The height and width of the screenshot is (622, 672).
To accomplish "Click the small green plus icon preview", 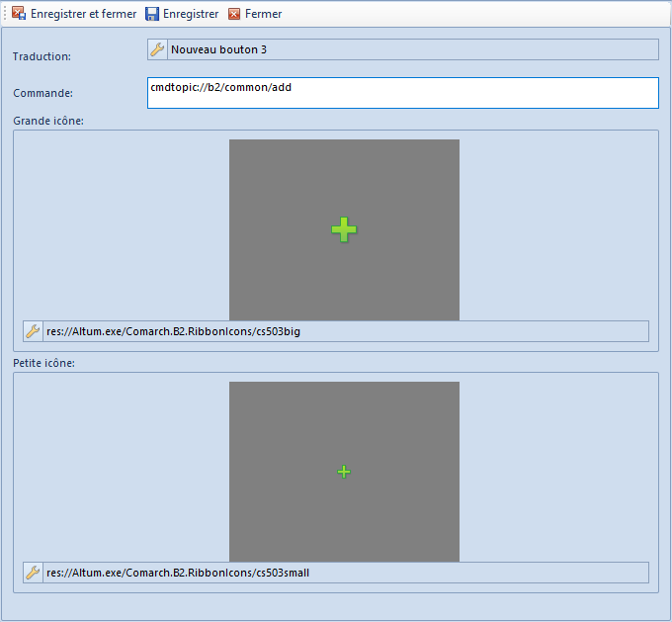I will 344,472.
